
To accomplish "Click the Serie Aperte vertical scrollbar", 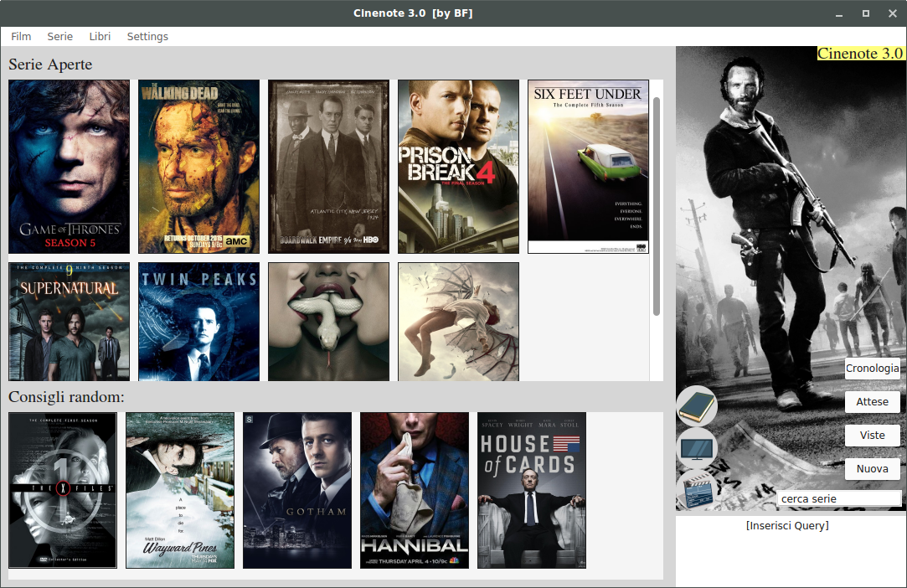I will [x=657, y=206].
